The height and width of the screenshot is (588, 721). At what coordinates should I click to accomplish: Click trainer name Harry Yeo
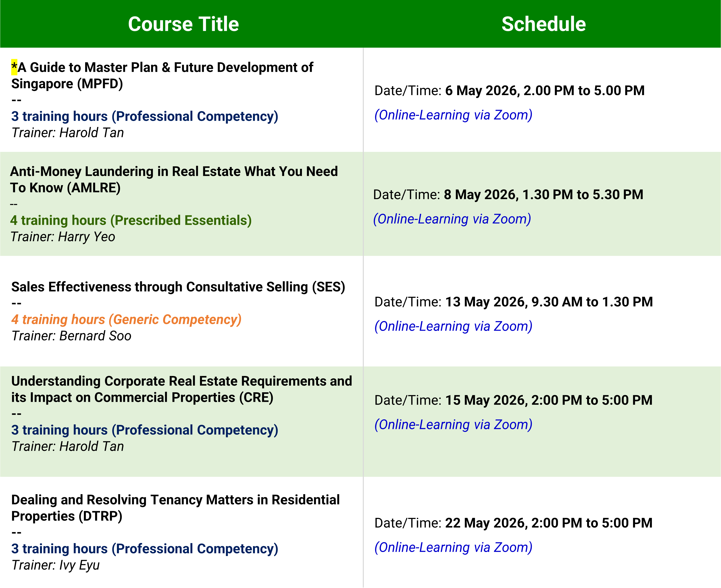coord(86,237)
